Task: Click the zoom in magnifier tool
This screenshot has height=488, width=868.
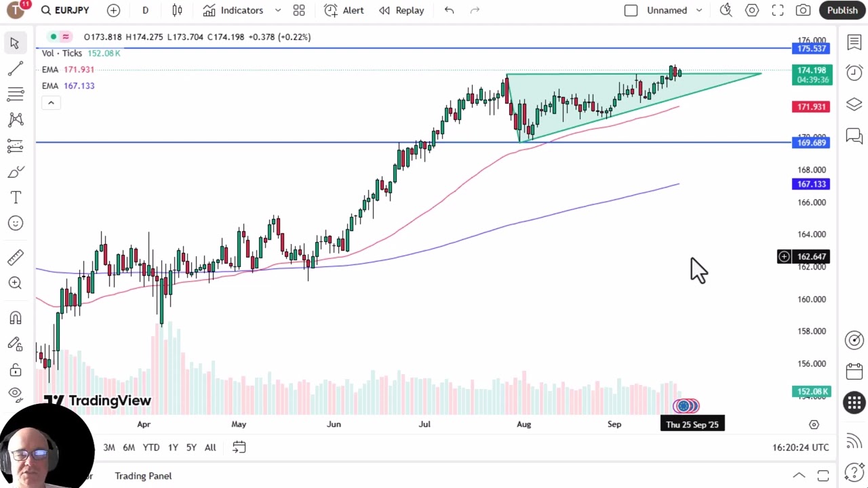Action: 15,283
